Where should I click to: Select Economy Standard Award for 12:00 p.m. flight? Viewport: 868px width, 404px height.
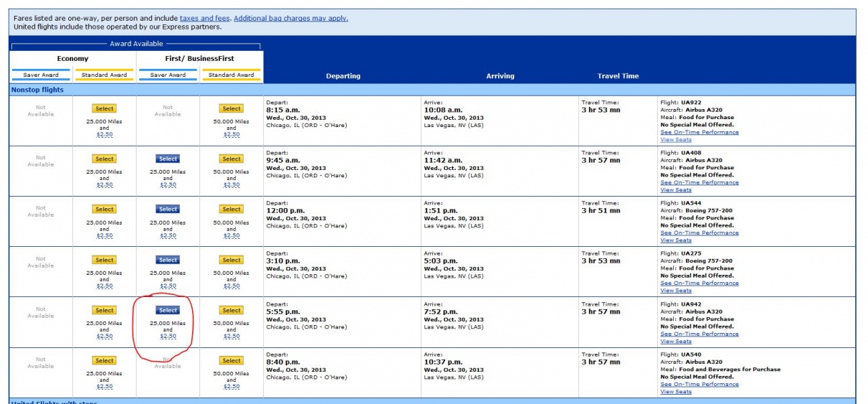pyautogui.click(x=105, y=210)
